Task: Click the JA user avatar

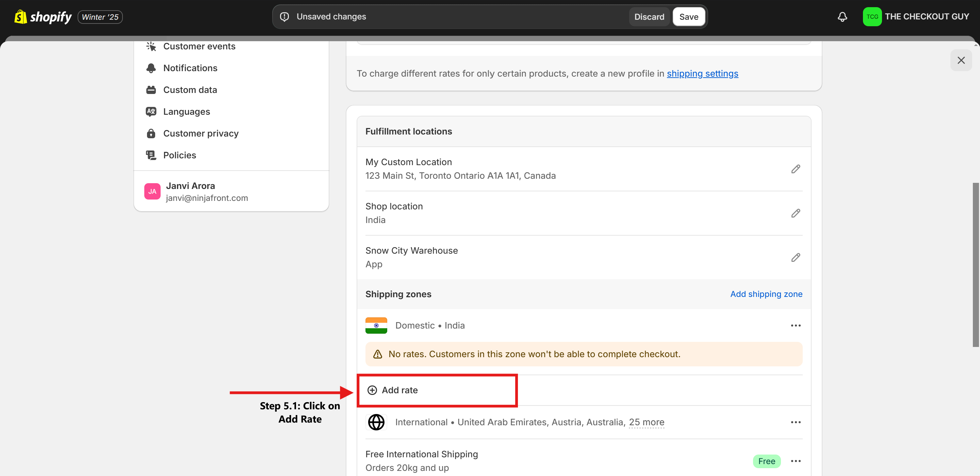Action: point(152,192)
